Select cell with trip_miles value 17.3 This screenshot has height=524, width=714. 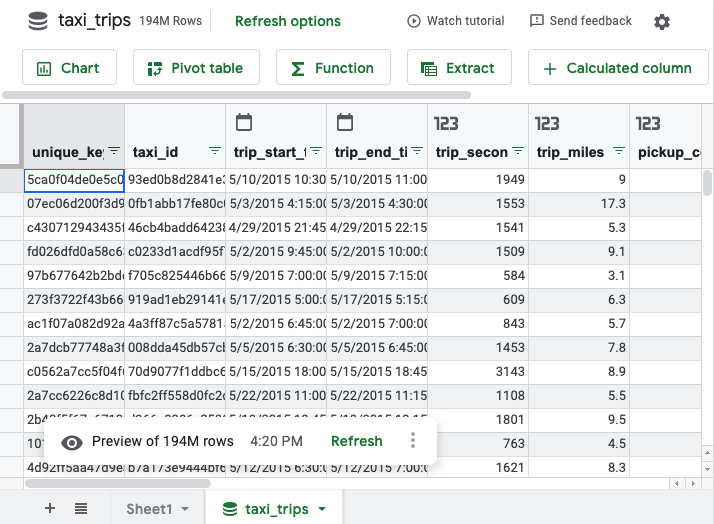pyautogui.click(x=578, y=203)
